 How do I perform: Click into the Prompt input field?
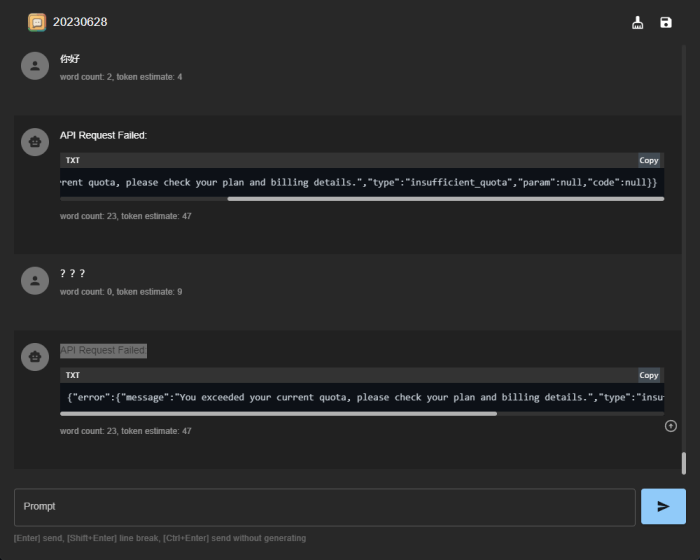[x=325, y=507]
